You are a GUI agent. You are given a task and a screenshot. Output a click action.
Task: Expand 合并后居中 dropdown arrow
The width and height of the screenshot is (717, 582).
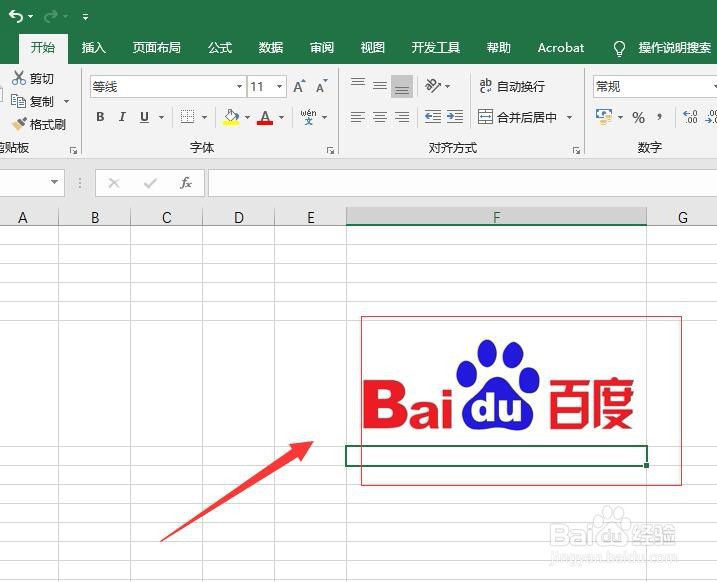tap(569, 117)
